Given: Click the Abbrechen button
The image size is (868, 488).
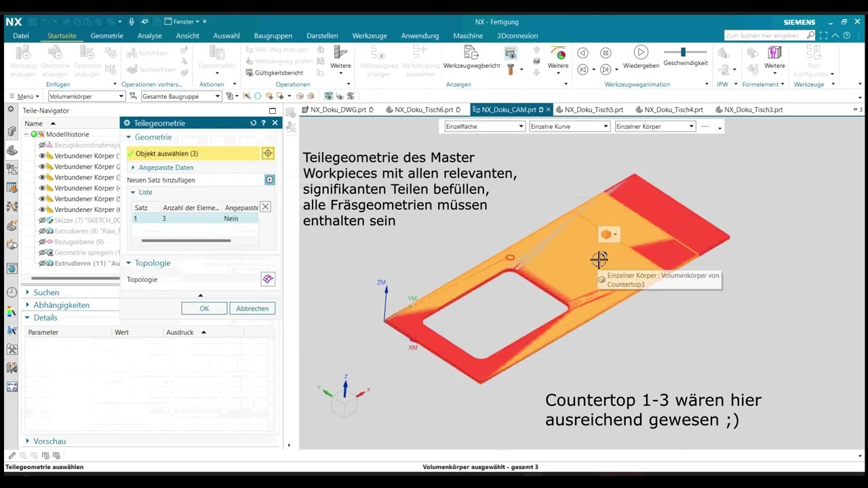Looking at the screenshot, I should point(252,308).
